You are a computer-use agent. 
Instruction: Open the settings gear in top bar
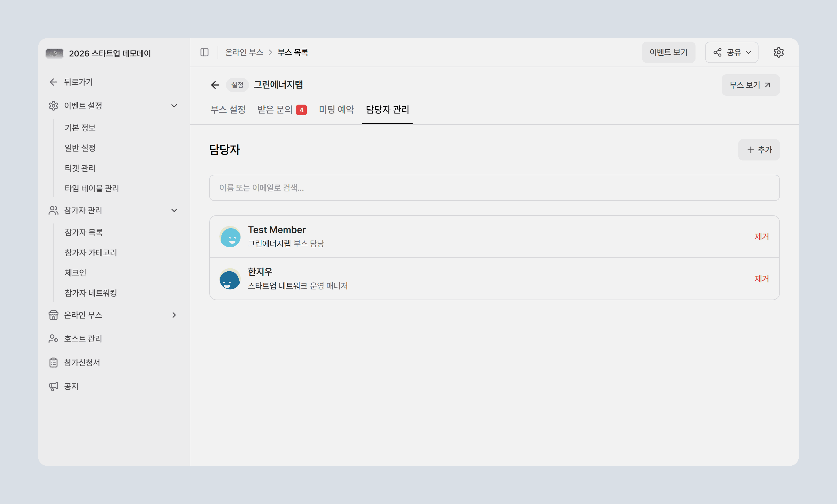click(x=778, y=52)
